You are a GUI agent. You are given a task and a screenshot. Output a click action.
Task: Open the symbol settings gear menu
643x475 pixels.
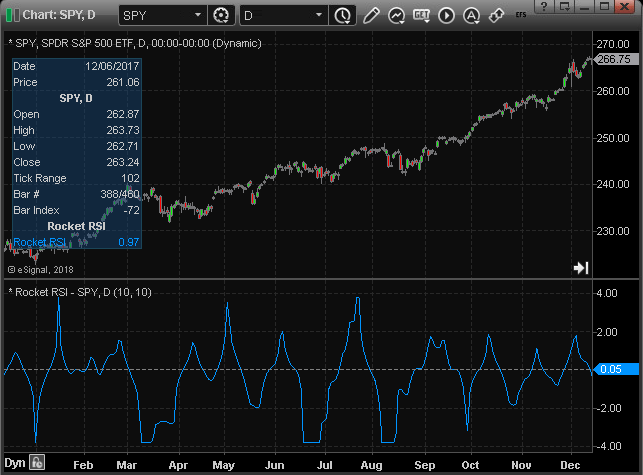(x=221, y=16)
